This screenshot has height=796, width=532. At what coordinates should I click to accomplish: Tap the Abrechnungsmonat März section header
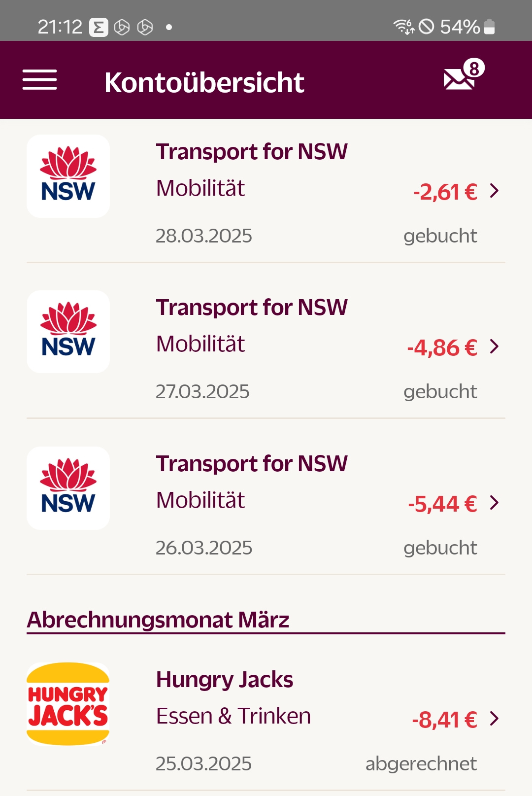point(158,620)
